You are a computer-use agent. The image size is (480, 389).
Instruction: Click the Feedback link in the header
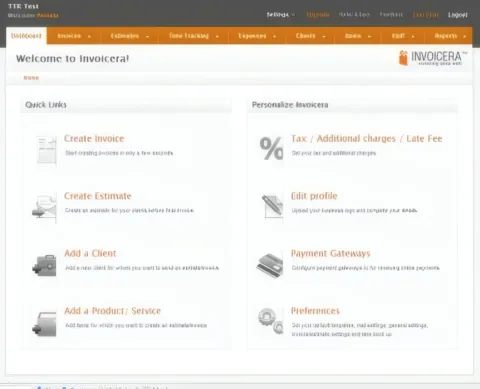pos(391,15)
